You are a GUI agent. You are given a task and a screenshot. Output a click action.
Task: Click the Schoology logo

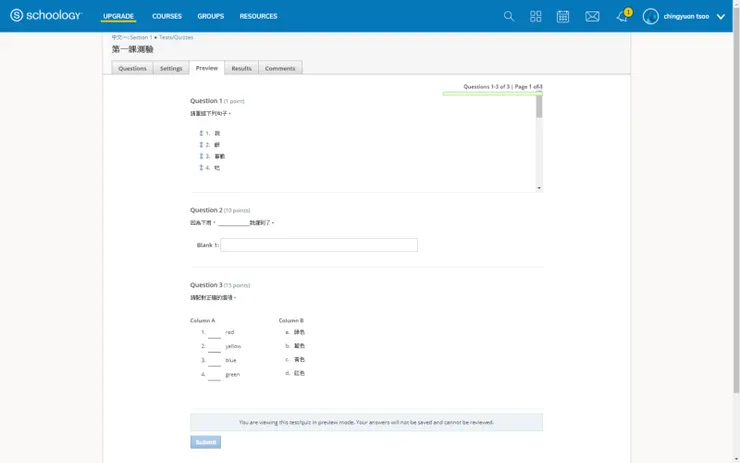(x=46, y=16)
